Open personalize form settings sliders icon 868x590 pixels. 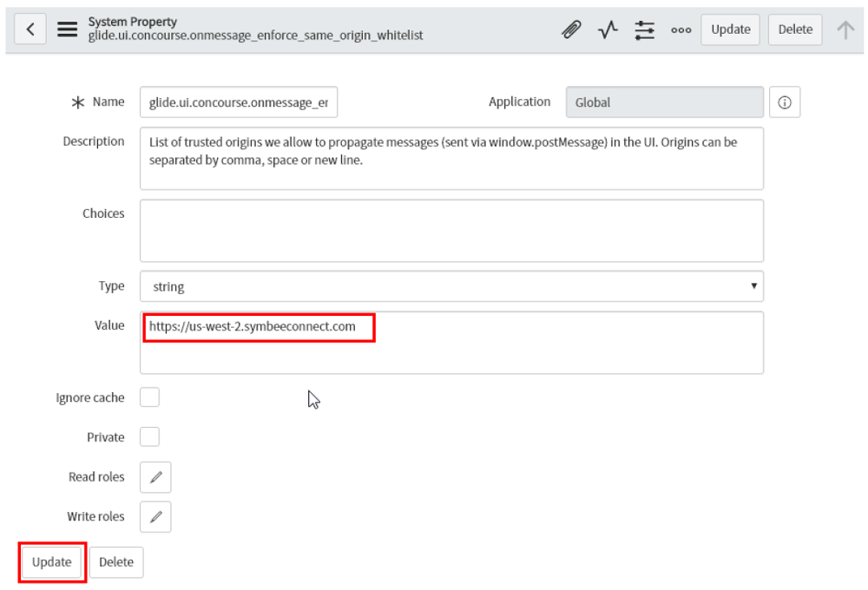click(x=644, y=29)
